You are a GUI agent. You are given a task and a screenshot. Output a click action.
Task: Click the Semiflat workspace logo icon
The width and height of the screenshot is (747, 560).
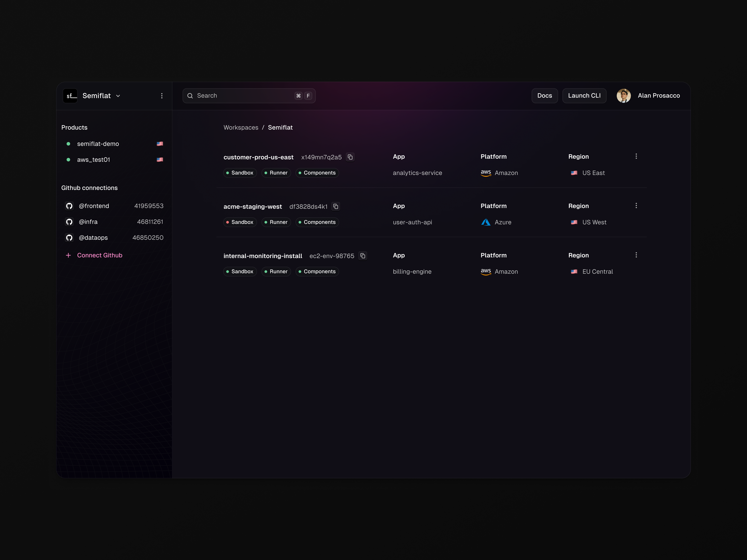(x=70, y=95)
